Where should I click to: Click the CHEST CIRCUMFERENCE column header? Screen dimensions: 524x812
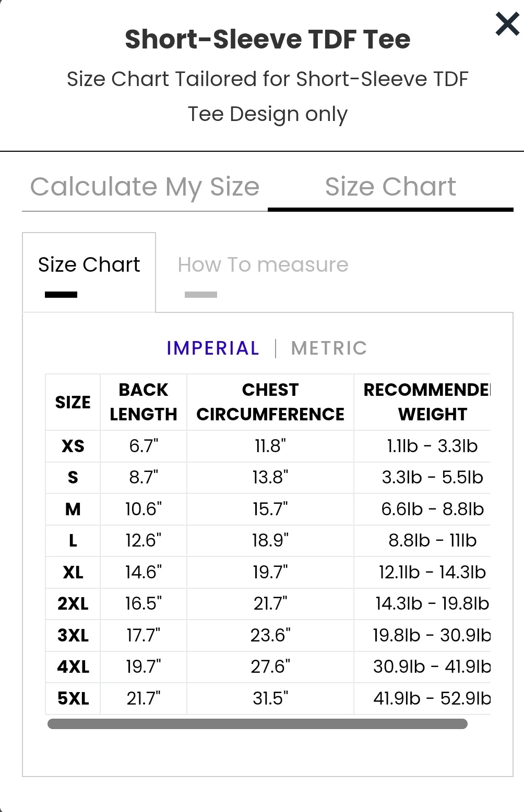(x=270, y=402)
